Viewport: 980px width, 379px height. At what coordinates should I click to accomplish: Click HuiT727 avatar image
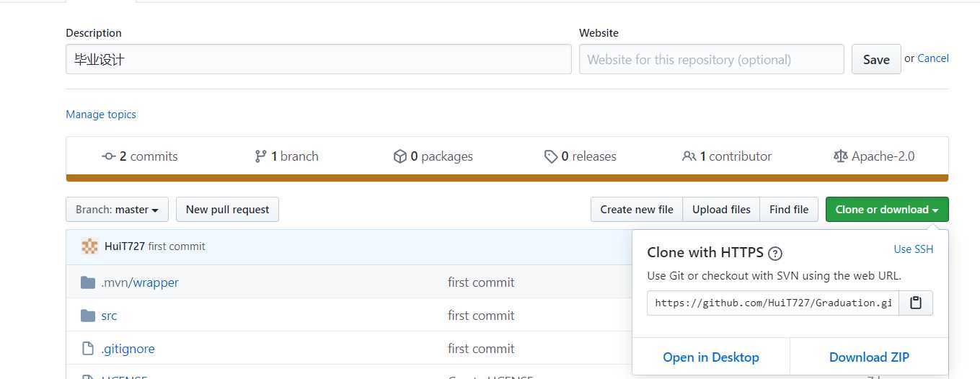tap(90, 246)
